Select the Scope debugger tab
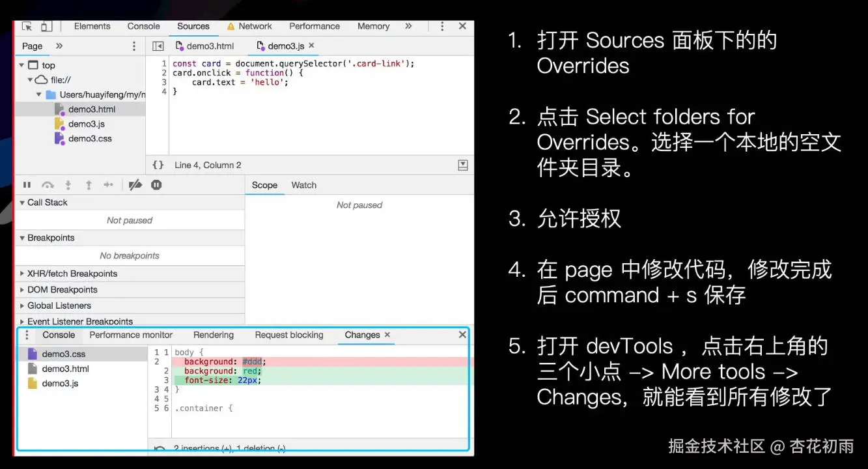868x469 pixels. (264, 186)
